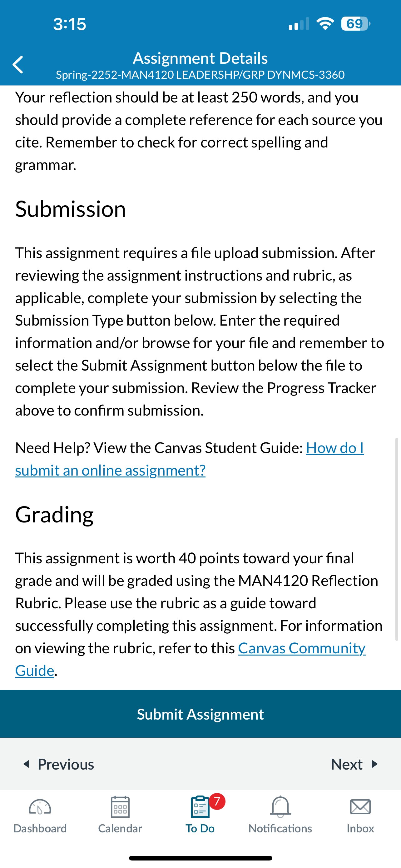Tap the Wi-Fi status icon
The width and height of the screenshot is (401, 868).
(x=325, y=23)
